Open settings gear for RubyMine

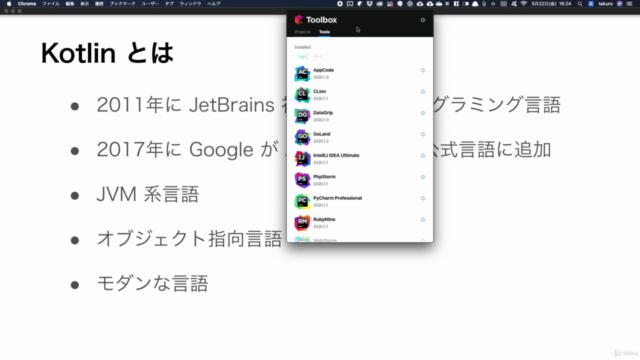(x=423, y=219)
